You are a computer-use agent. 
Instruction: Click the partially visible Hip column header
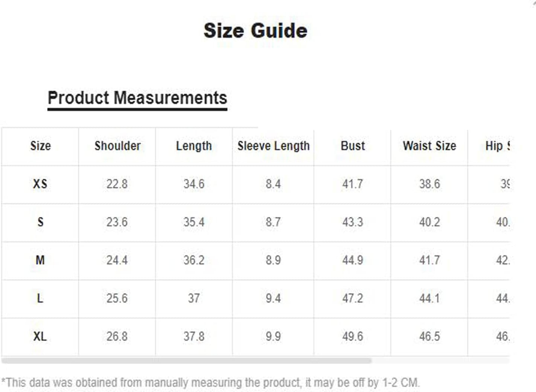click(498, 146)
